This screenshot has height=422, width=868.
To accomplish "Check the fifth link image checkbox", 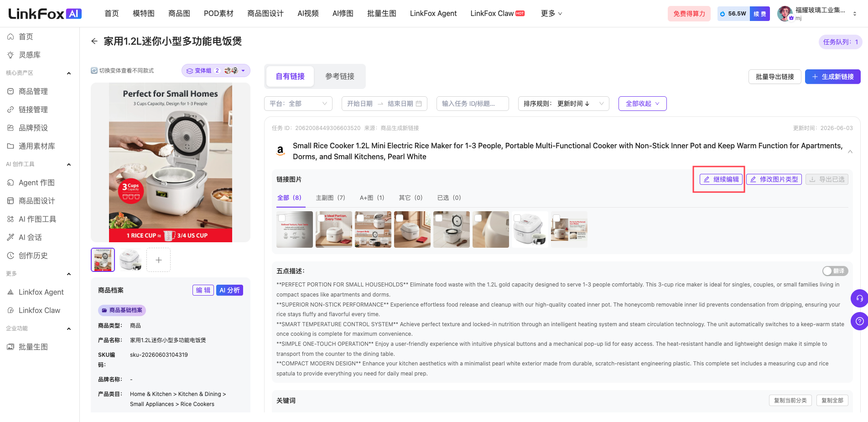I will (439, 218).
